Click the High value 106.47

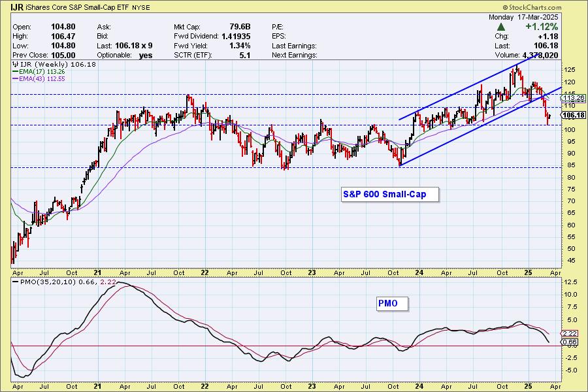tap(63, 37)
